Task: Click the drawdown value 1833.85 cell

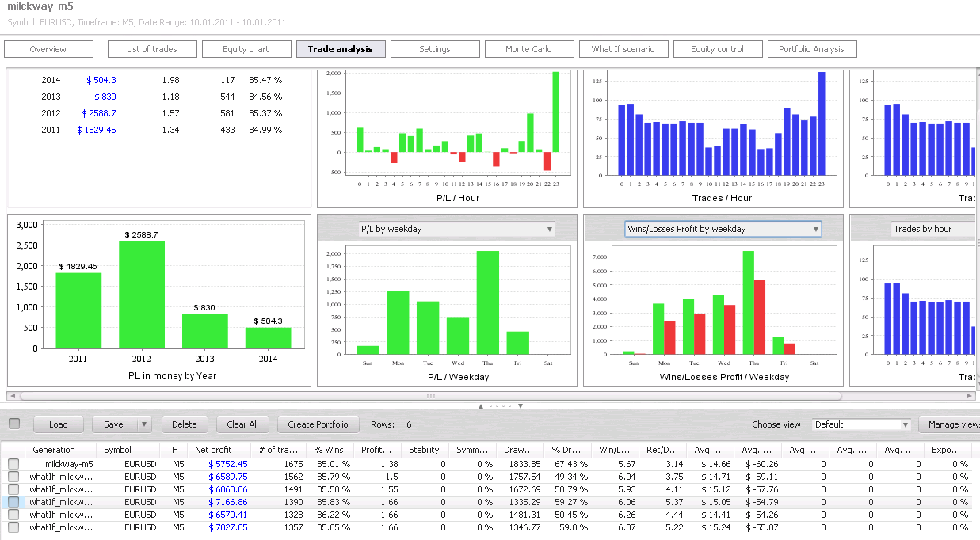Action: click(x=524, y=464)
